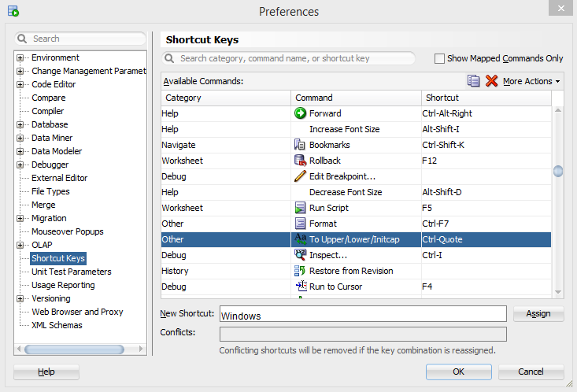Click the Run Script command icon

[300, 208]
